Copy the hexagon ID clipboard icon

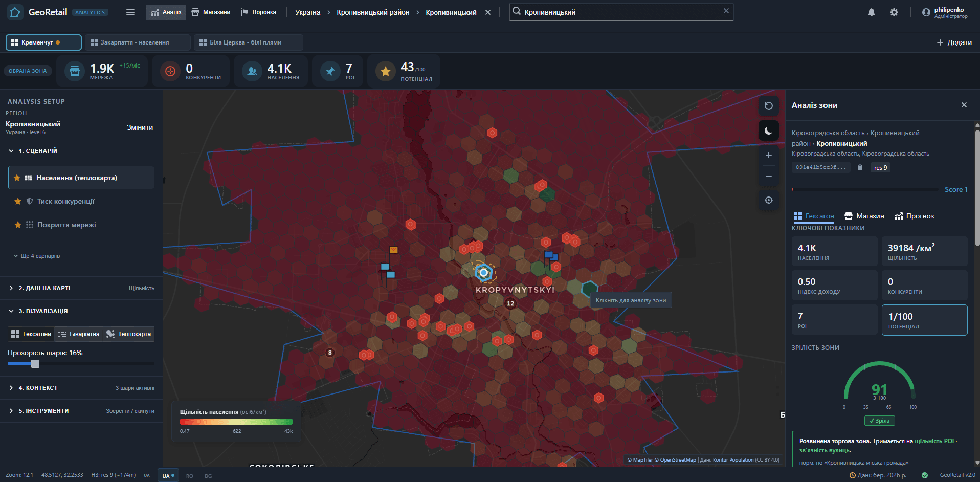pos(860,167)
